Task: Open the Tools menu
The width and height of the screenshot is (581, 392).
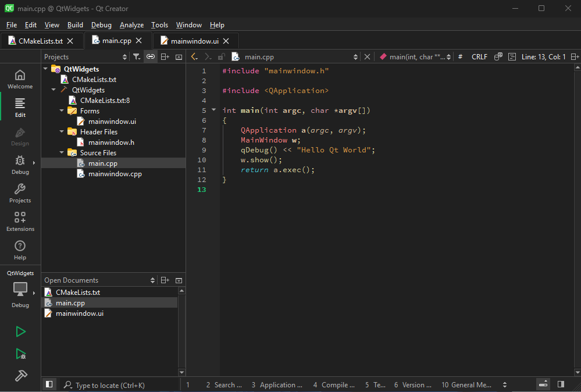Action: pyautogui.click(x=160, y=25)
